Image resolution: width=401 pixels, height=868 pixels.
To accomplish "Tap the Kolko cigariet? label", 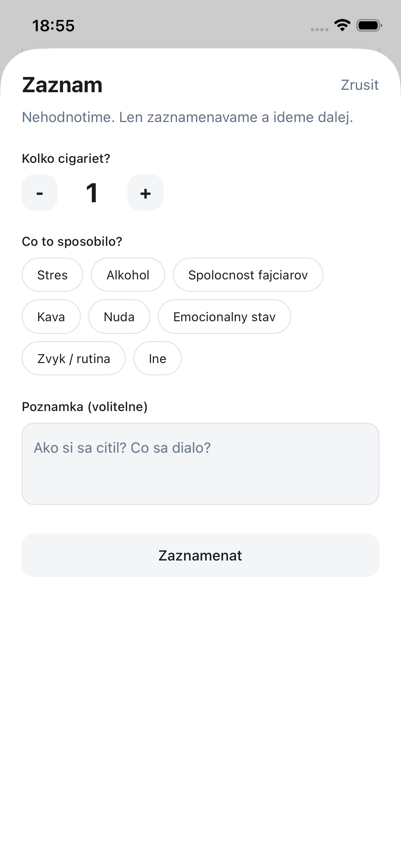I will pyautogui.click(x=66, y=159).
